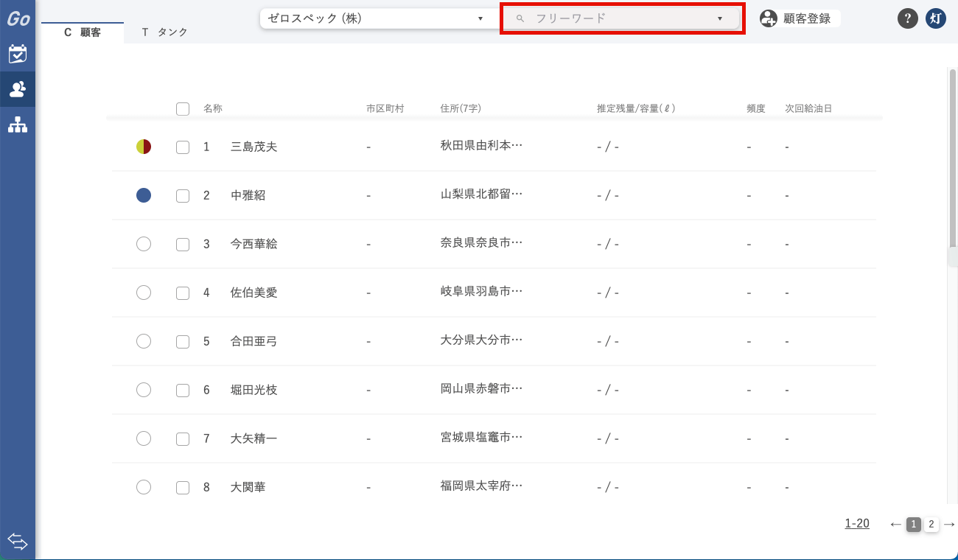Viewport: 958px width, 560px height.
Task: Check the box for 大矢精一
Action: pyautogui.click(x=183, y=439)
